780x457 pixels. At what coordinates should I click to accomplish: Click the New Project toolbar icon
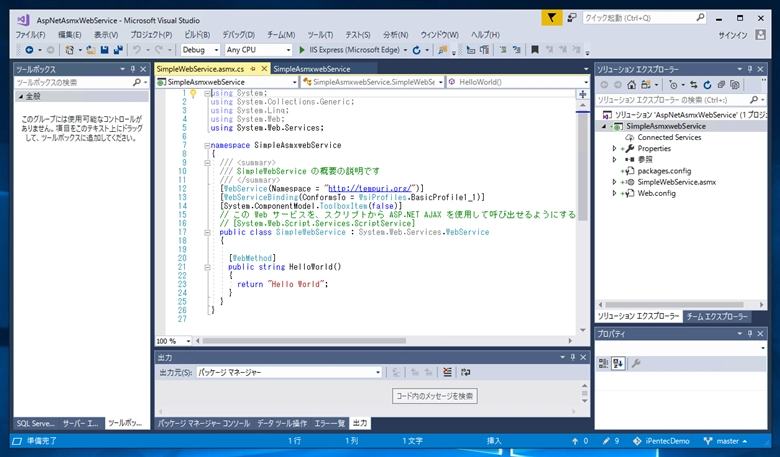(70, 50)
